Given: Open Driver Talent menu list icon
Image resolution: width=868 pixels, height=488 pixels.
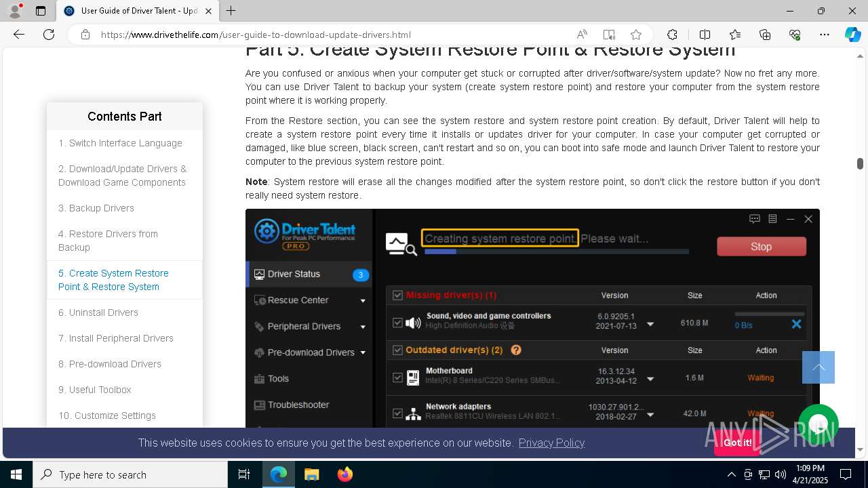Looking at the screenshot, I should tap(772, 219).
